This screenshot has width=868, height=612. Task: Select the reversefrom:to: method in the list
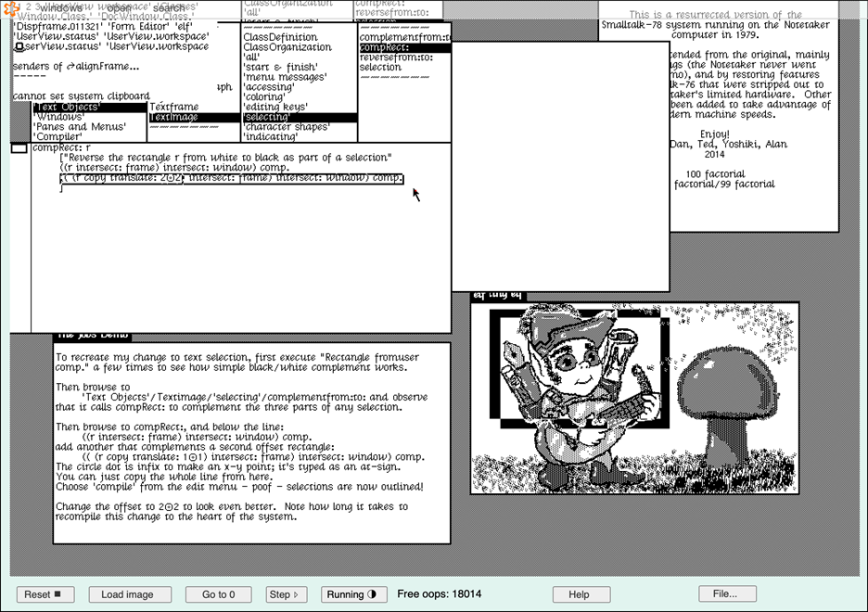coord(395,57)
